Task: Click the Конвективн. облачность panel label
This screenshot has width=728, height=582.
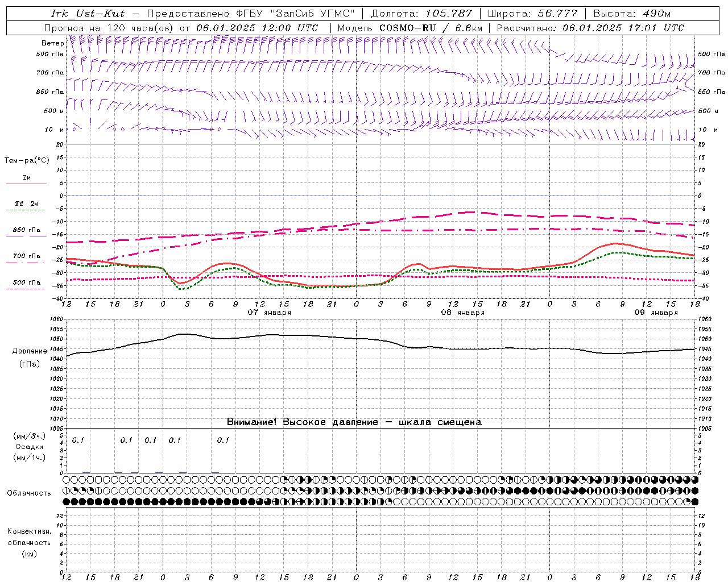Action: point(29,537)
